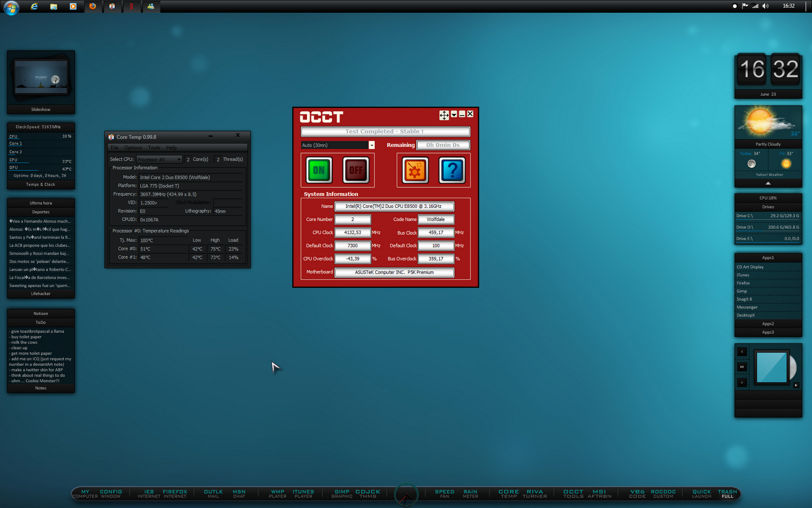Open the Help menu in Core Temp
This screenshot has height=508, width=812.
pyautogui.click(x=172, y=148)
